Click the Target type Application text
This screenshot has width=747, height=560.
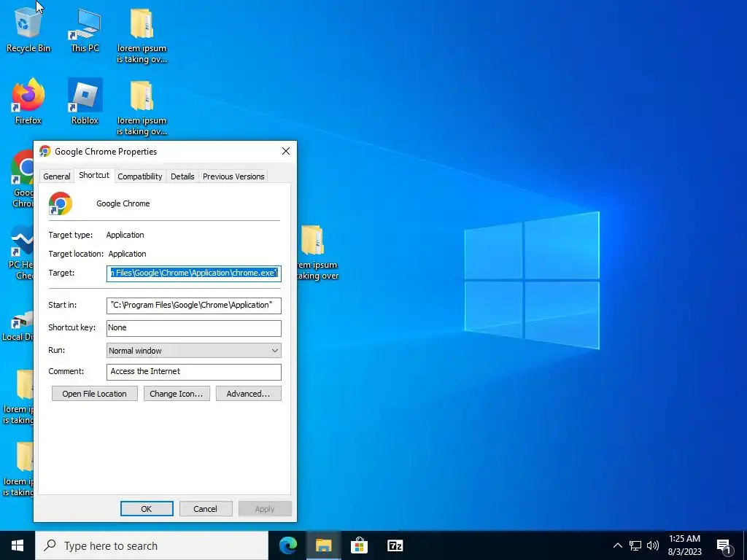125,235
